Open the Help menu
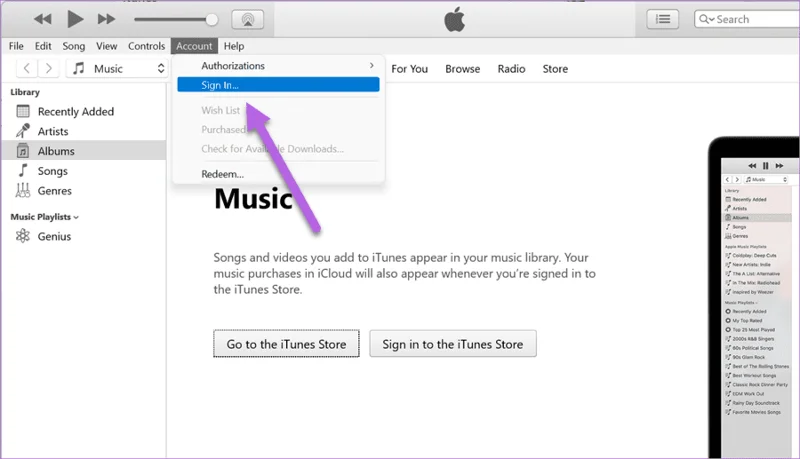The width and height of the screenshot is (800, 459). 234,46
